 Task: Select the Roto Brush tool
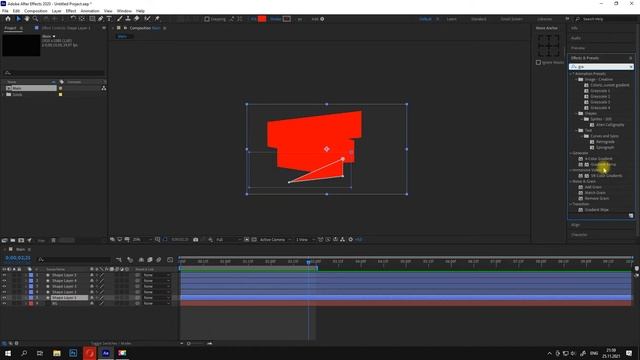pos(147,19)
